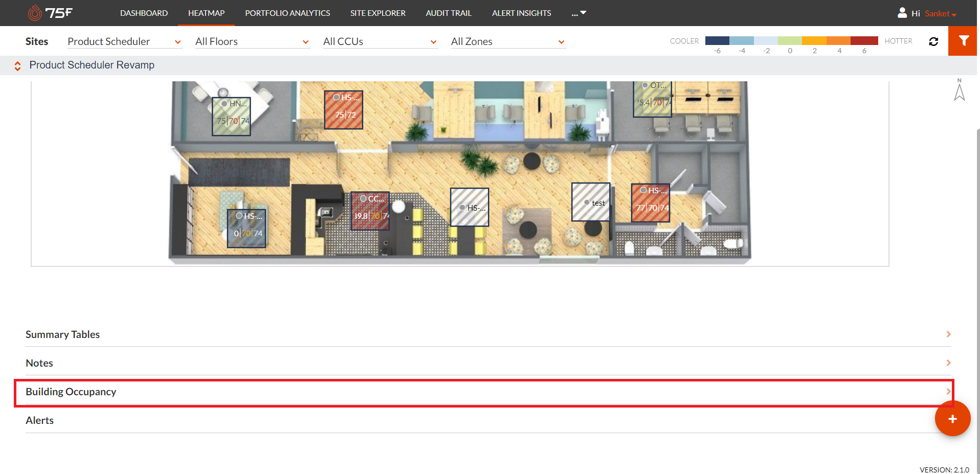Click the user profile icon

(x=902, y=13)
